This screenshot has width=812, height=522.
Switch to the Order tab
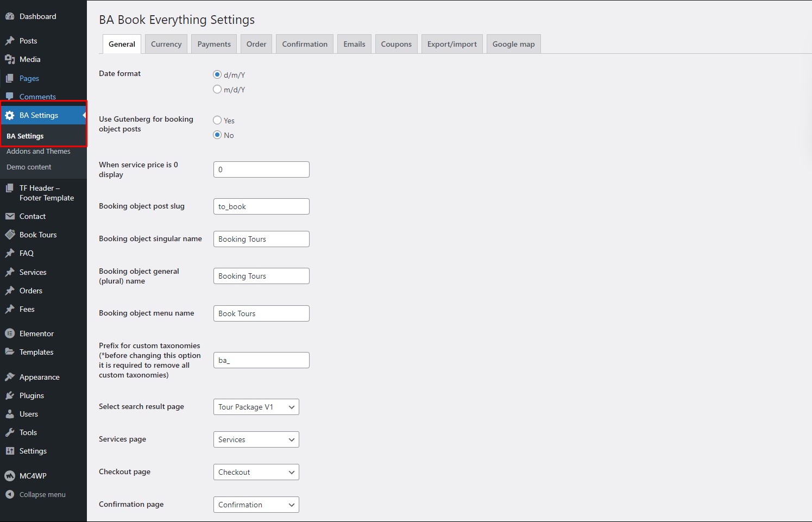click(256, 44)
